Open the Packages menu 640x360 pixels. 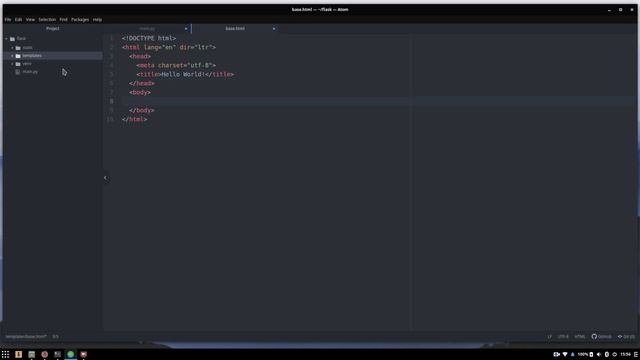(x=80, y=20)
